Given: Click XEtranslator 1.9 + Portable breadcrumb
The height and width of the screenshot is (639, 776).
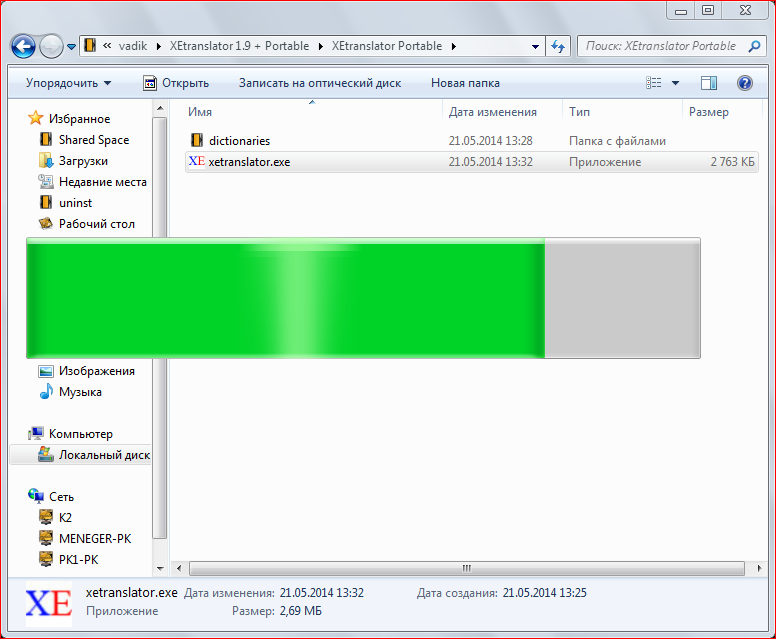Looking at the screenshot, I should 238,46.
